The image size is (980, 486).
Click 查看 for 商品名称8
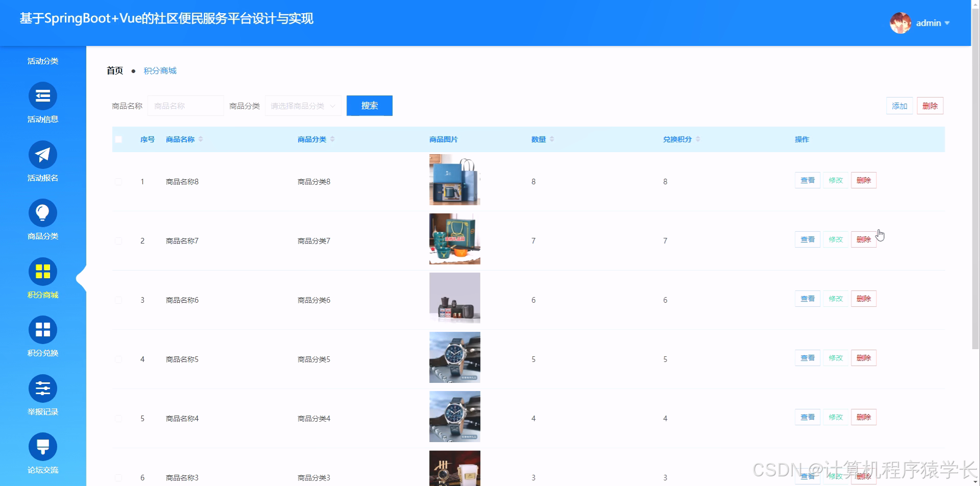pos(807,180)
